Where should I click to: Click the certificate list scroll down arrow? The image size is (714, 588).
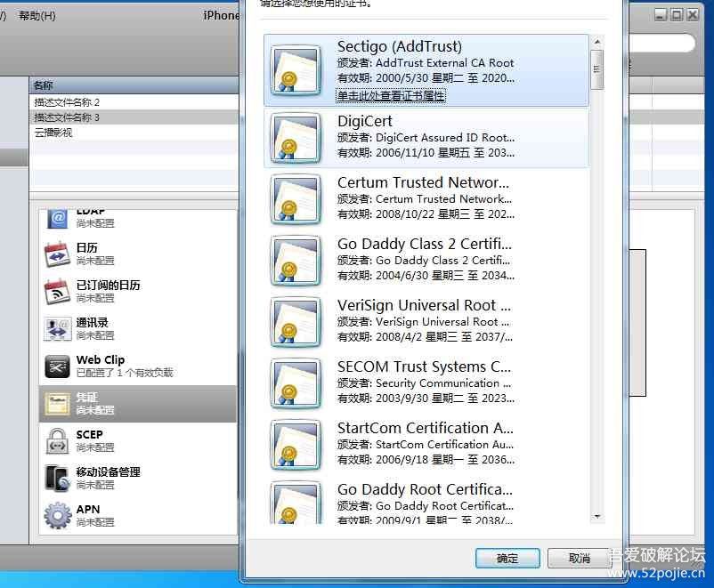pos(597,517)
